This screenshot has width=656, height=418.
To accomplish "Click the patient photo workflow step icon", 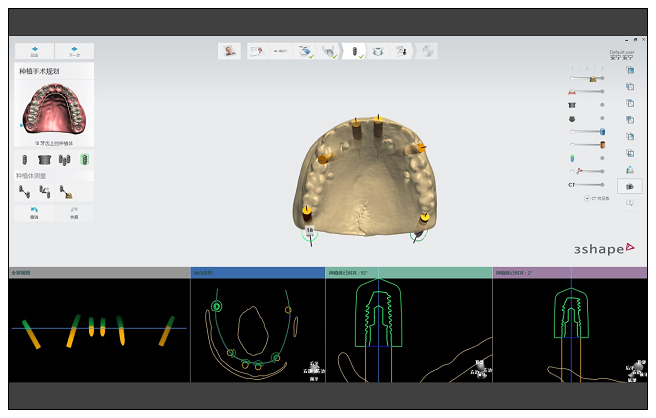I will (x=231, y=50).
